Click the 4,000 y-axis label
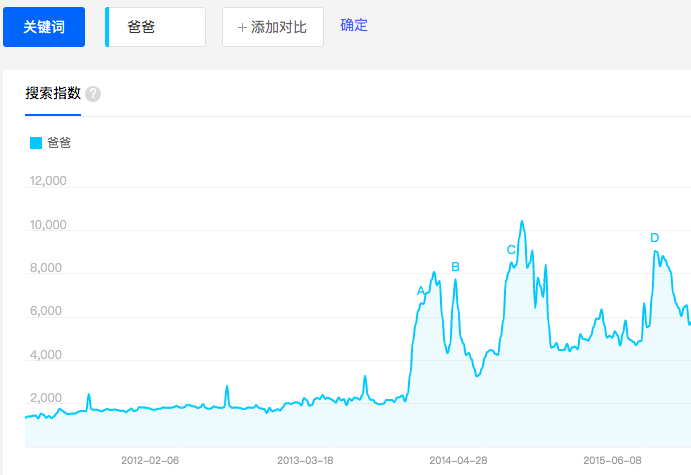Image resolution: width=691 pixels, height=475 pixels. pos(46,355)
